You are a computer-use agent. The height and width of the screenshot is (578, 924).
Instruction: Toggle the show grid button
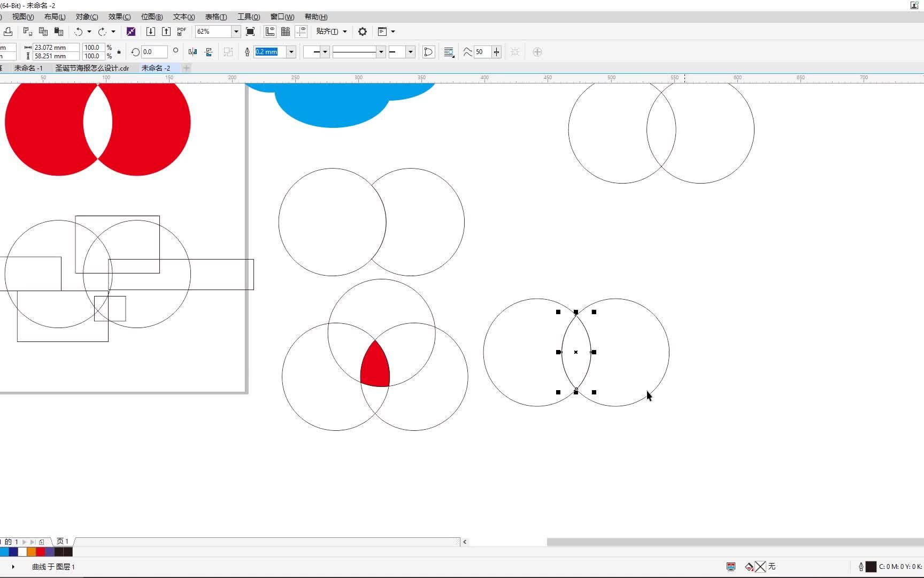(x=286, y=32)
